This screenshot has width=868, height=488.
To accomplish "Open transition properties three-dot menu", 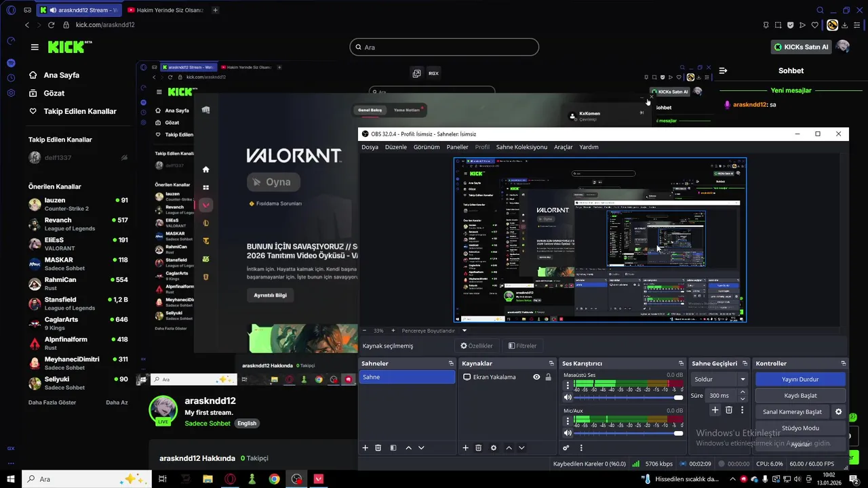I will [x=743, y=410].
